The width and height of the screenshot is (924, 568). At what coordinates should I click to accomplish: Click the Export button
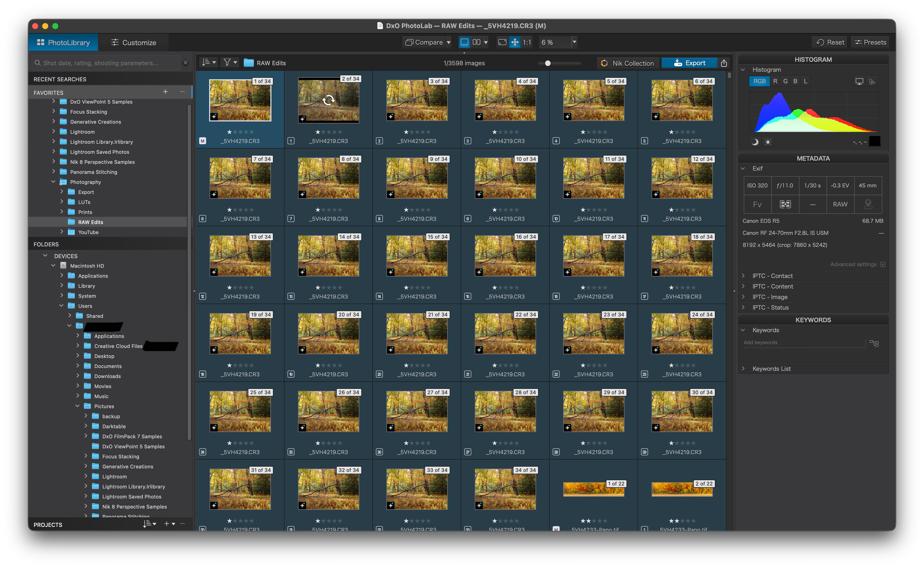689,63
